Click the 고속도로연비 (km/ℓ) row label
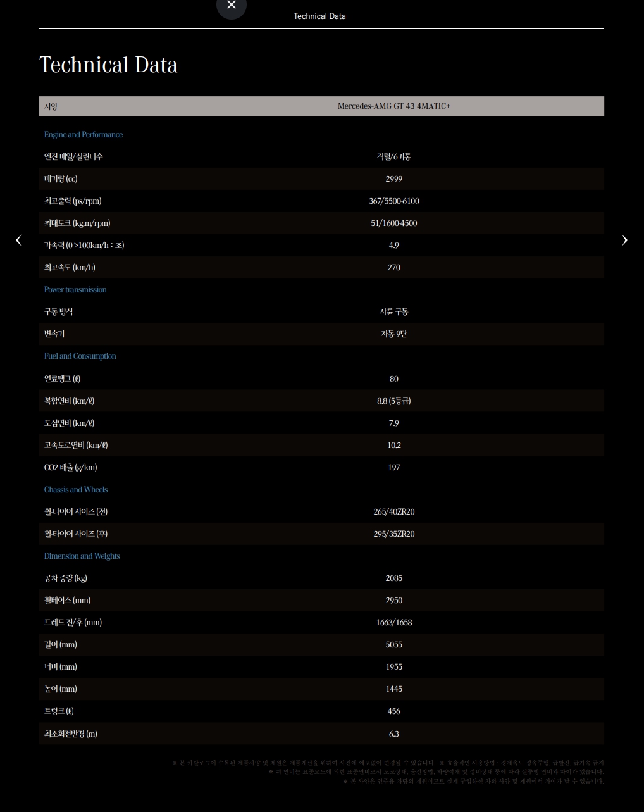The width and height of the screenshot is (644, 812). click(x=76, y=446)
